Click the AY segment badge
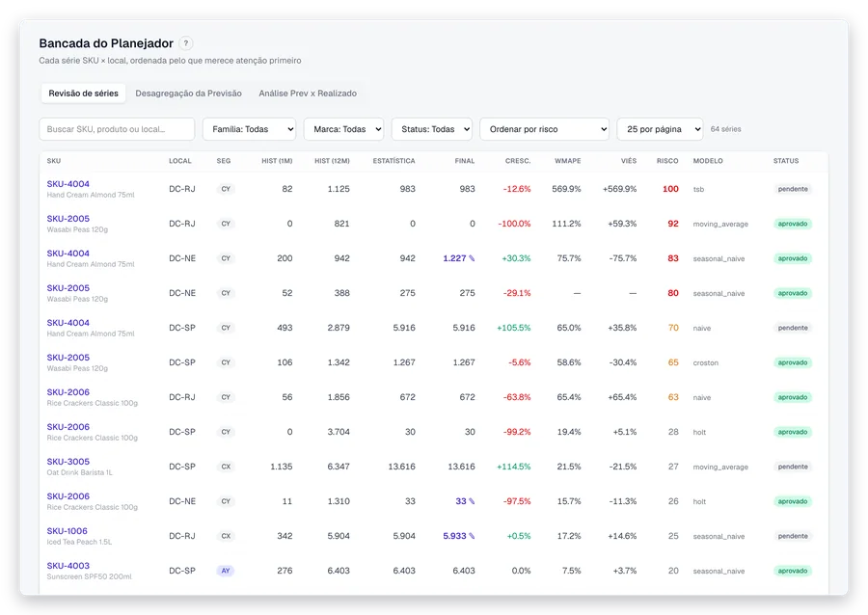Screen dimensions: 868x615 click(226, 571)
